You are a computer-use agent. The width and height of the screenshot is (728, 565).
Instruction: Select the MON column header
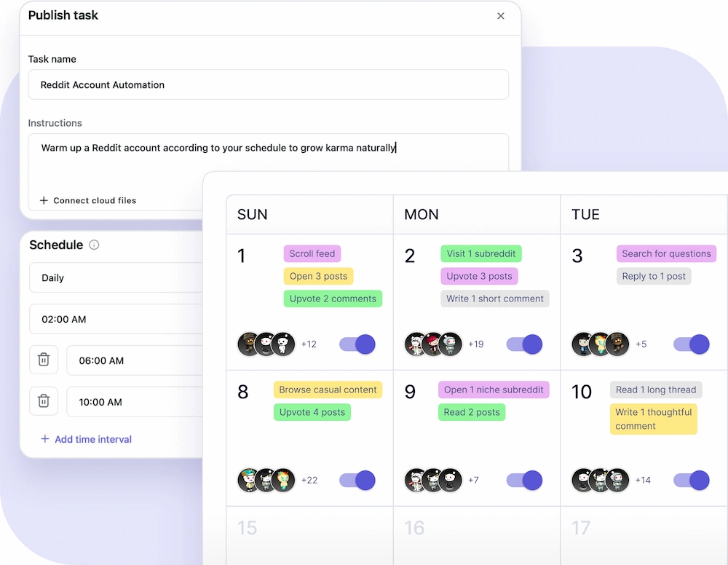421,214
